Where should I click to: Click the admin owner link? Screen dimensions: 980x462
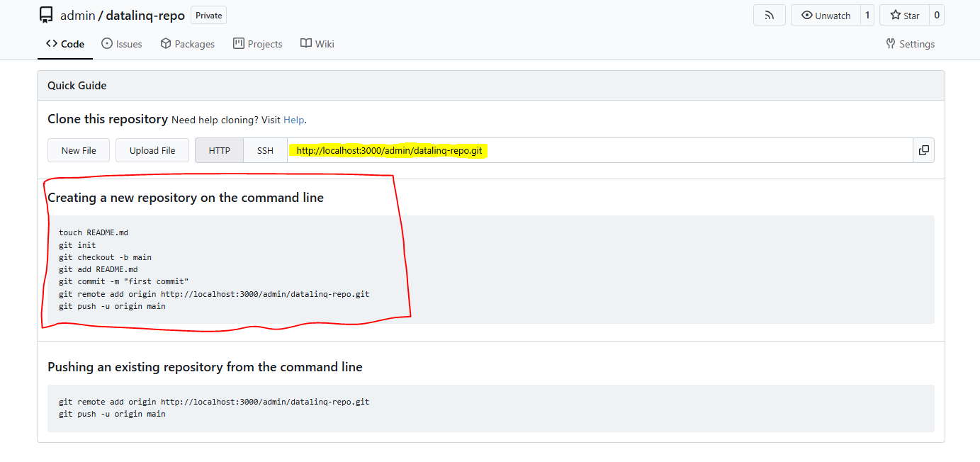(78, 15)
